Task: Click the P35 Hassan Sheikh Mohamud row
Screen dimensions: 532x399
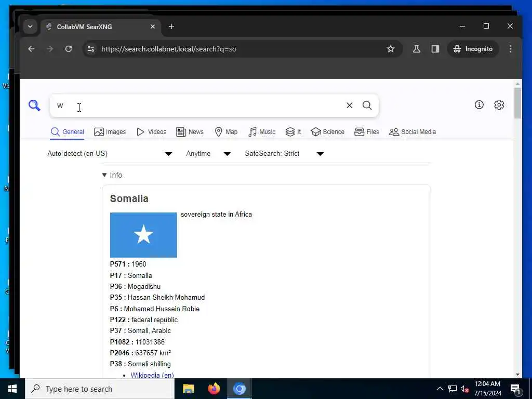Action: click(157, 298)
